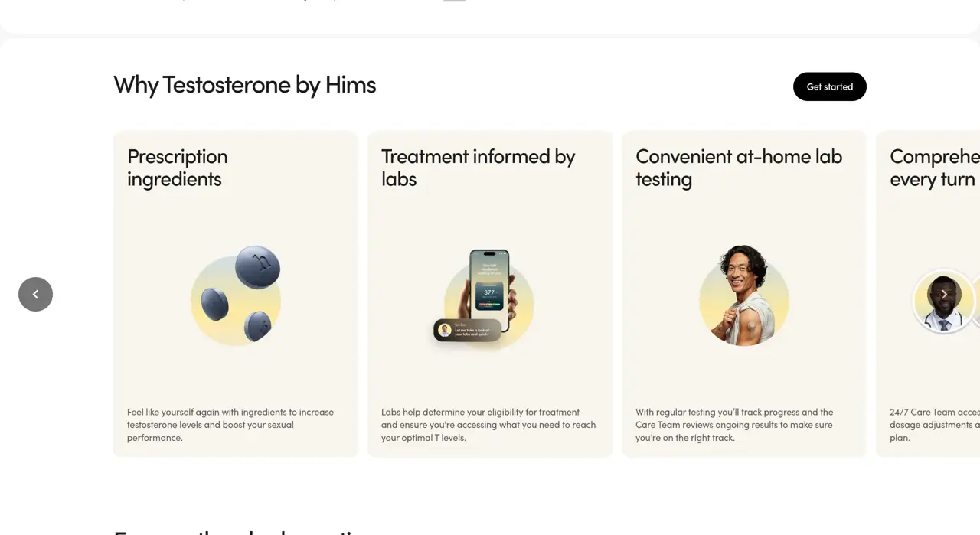This screenshot has width=980, height=535.
Task: Advance carousel with the next arrow
Action: (x=944, y=295)
